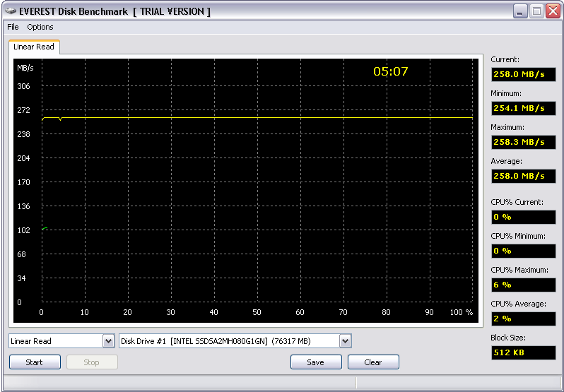This screenshot has width=564, height=392.
Task: Click the Clear button
Action: pyautogui.click(x=373, y=362)
